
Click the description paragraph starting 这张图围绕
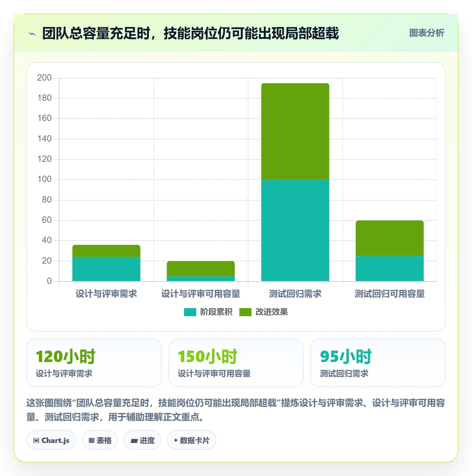click(236, 410)
